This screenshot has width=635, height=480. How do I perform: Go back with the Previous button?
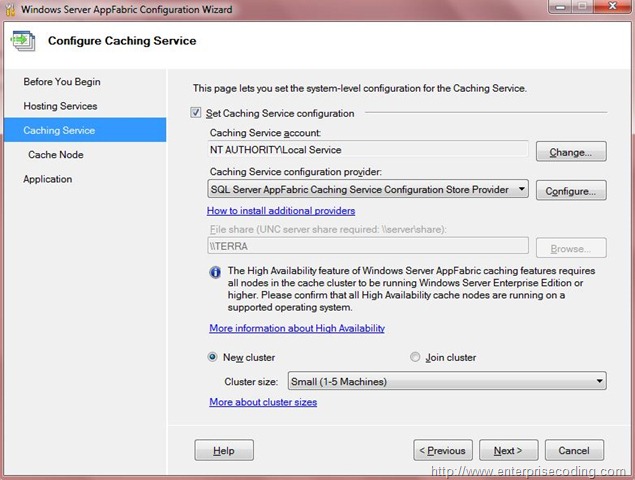[x=443, y=450]
